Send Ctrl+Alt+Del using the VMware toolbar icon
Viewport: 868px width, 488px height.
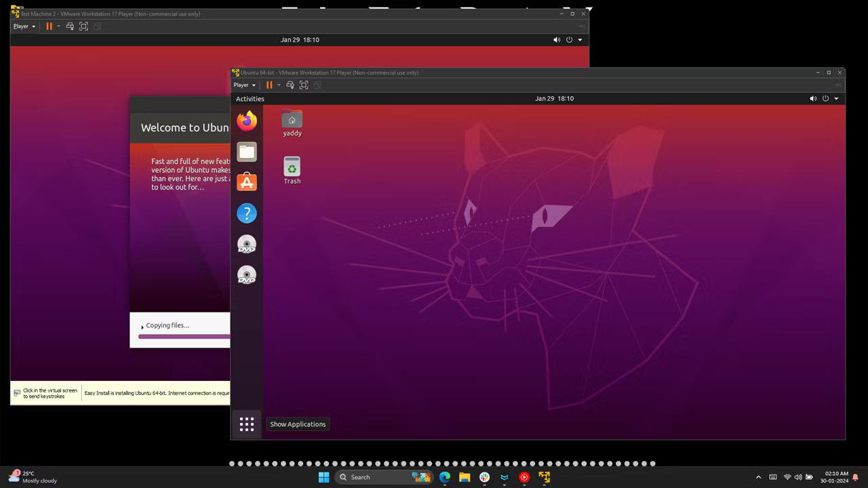coord(290,85)
